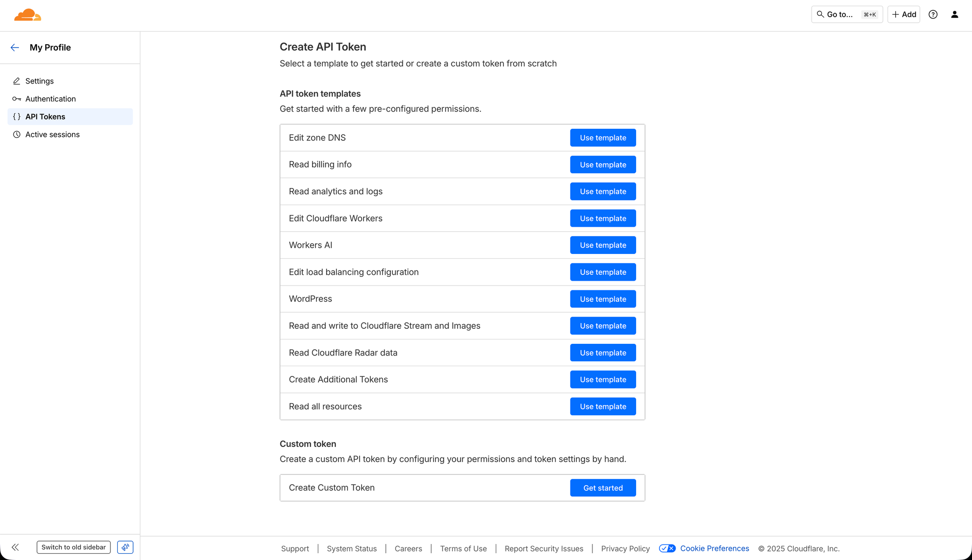972x560 pixels.
Task: Click the Go to... search field
Action: (x=847, y=14)
